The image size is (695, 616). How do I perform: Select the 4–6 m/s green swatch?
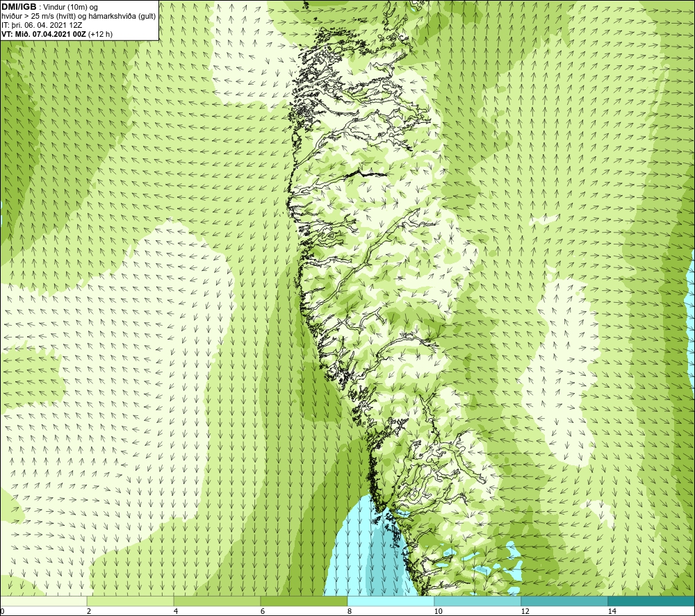217,601
